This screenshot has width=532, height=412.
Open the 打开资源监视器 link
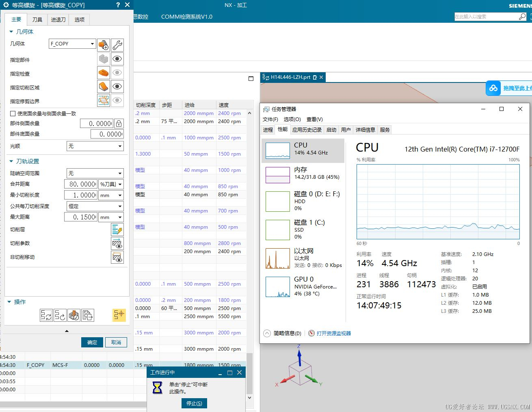pos(333,333)
